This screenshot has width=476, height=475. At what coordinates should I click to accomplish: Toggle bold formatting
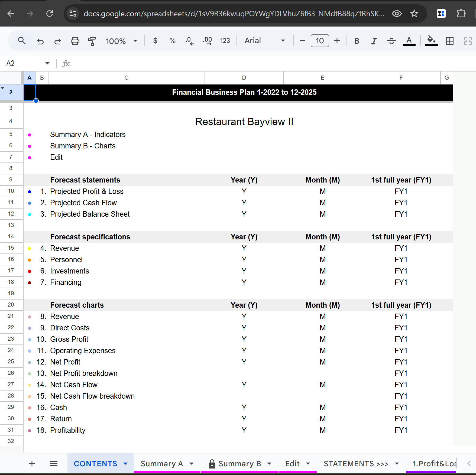click(x=357, y=41)
